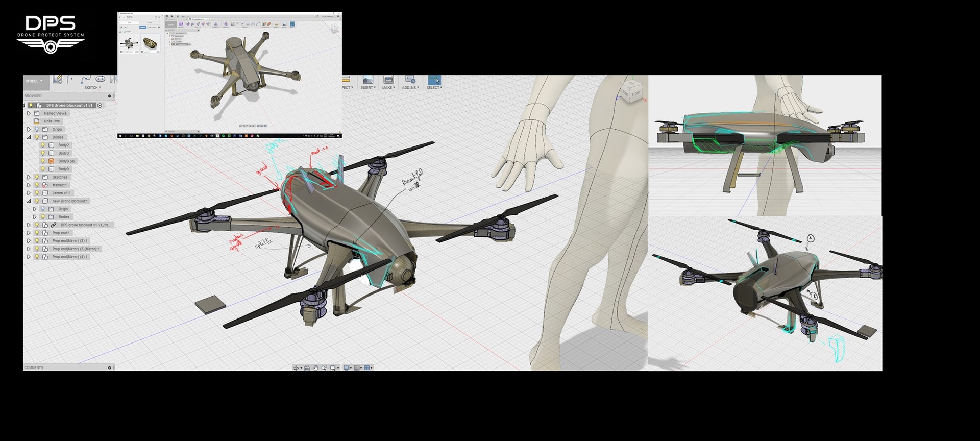Click blue Upload button in small window
The width and height of the screenshot is (980, 441).
(x=143, y=27)
